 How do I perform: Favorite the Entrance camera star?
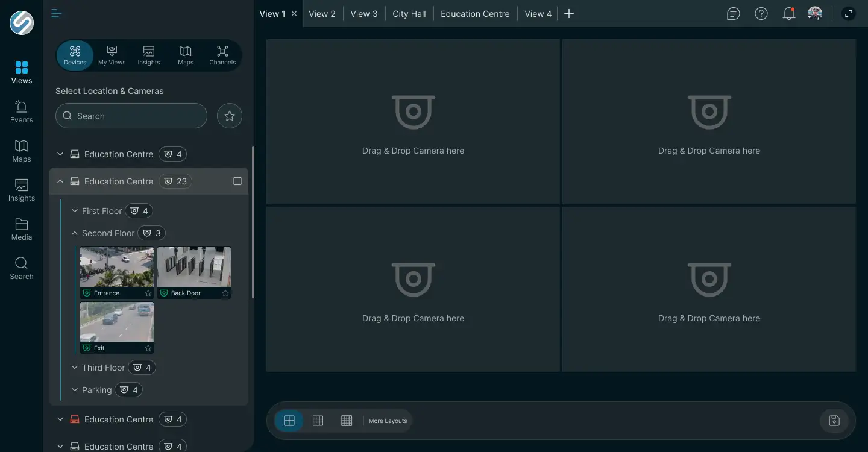tap(148, 293)
